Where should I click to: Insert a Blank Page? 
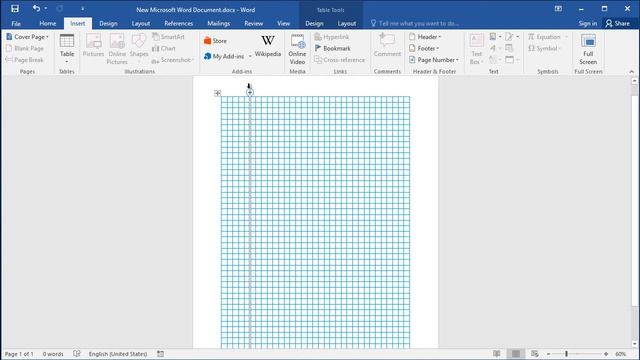coord(24,48)
